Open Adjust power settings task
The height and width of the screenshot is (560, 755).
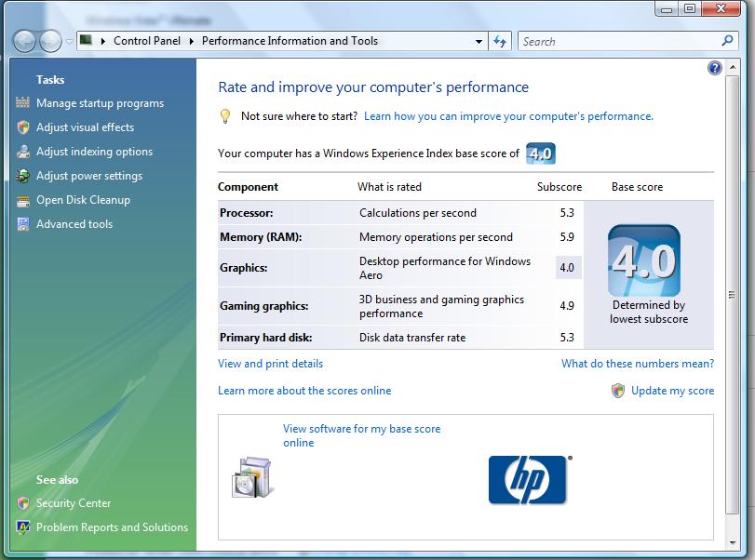click(89, 176)
